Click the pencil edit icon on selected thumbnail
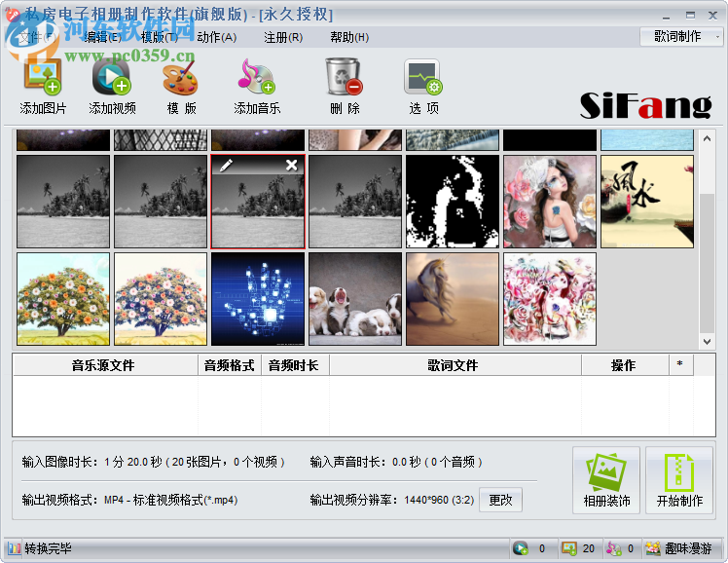The width and height of the screenshot is (728, 563). click(226, 166)
